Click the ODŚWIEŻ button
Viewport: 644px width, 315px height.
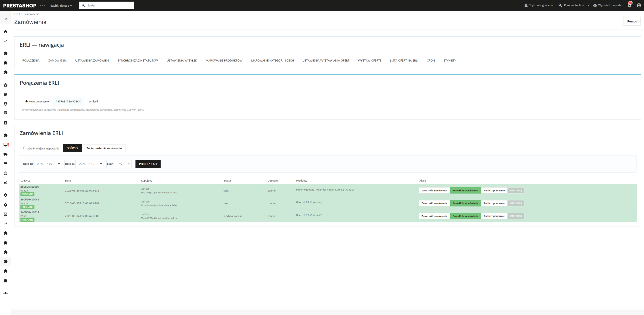point(72,148)
